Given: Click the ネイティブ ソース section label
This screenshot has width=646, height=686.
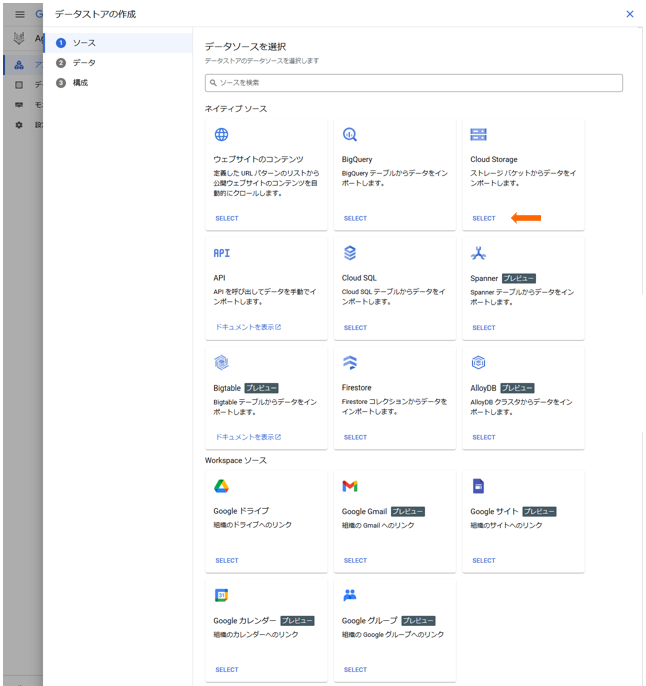Looking at the screenshot, I should (236, 108).
